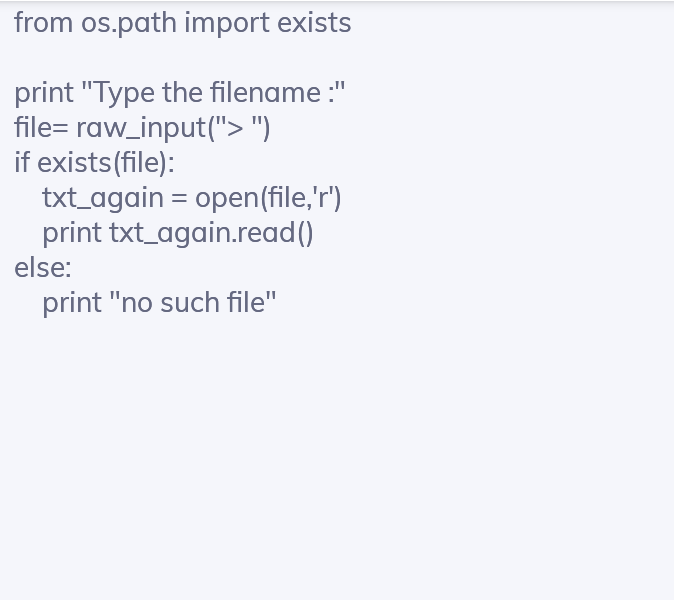Image resolution: width=674 pixels, height=600 pixels.
Task: Click 'print' on the last code line
Action: [x=72, y=303]
